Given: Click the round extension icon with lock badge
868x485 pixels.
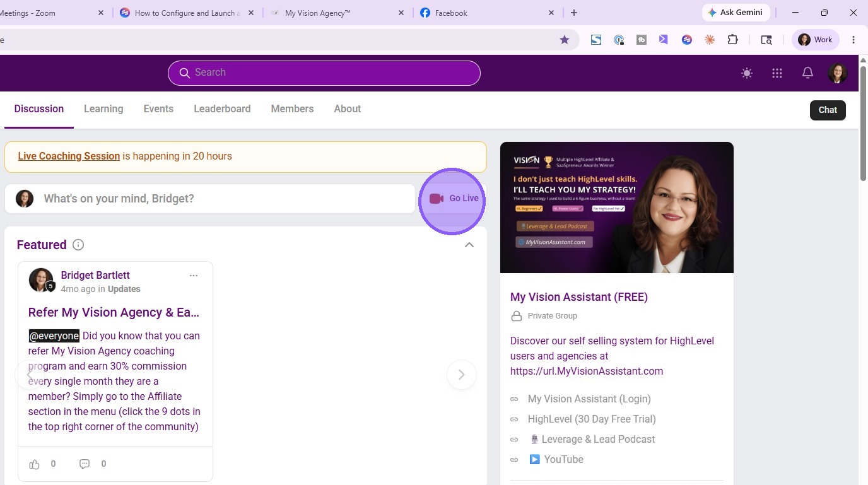Looking at the screenshot, I should 619,40.
